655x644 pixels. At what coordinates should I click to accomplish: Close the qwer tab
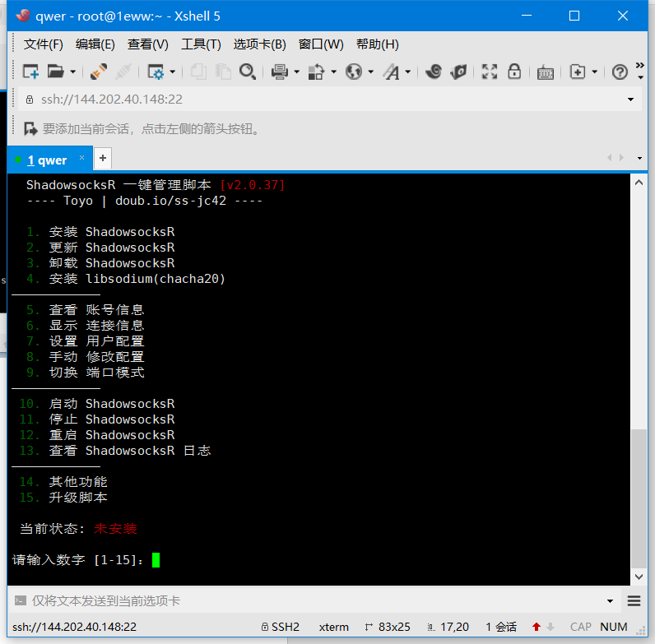82,157
